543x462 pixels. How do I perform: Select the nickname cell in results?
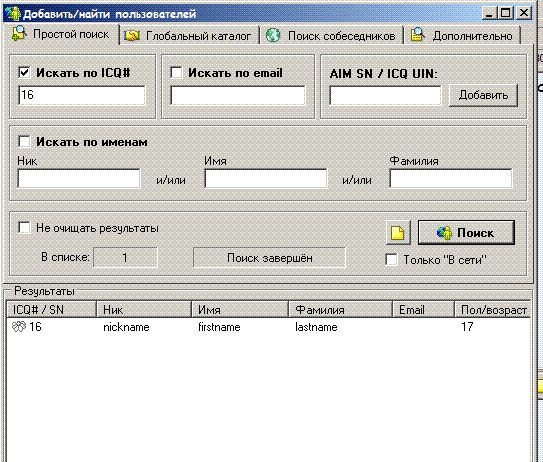pyautogui.click(x=126, y=327)
